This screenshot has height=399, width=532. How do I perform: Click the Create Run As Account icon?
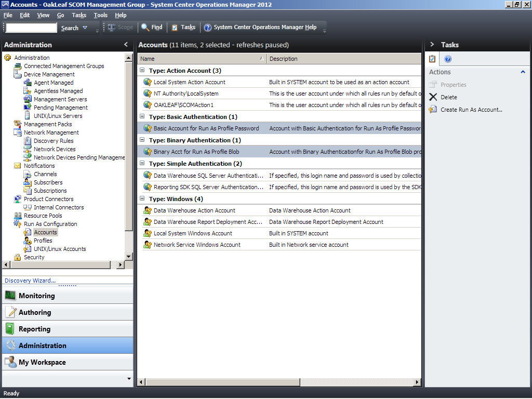(x=433, y=109)
